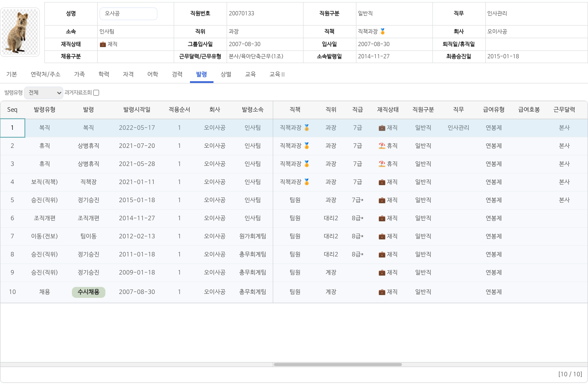Image resolution: width=588 pixels, height=384 pixels.
Task: Click the horizontal scrollbar thumb under the grid
Action: pyautogui.click(x=337, y=364)
